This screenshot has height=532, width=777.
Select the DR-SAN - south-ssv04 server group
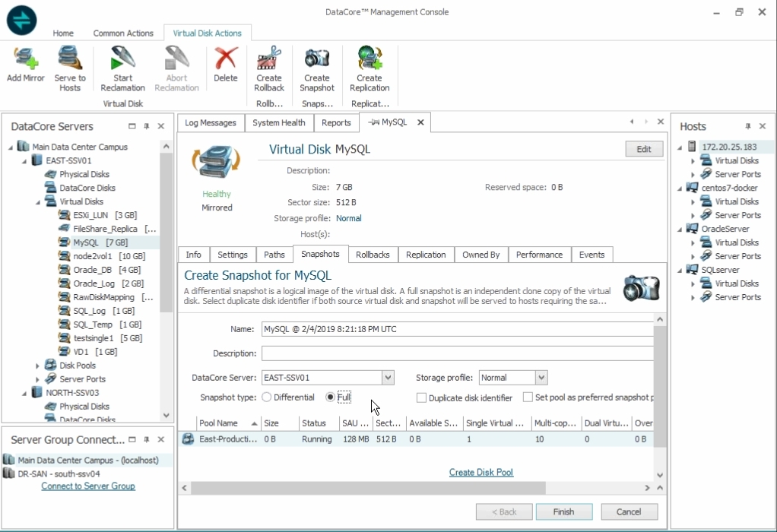pos(59,473)
